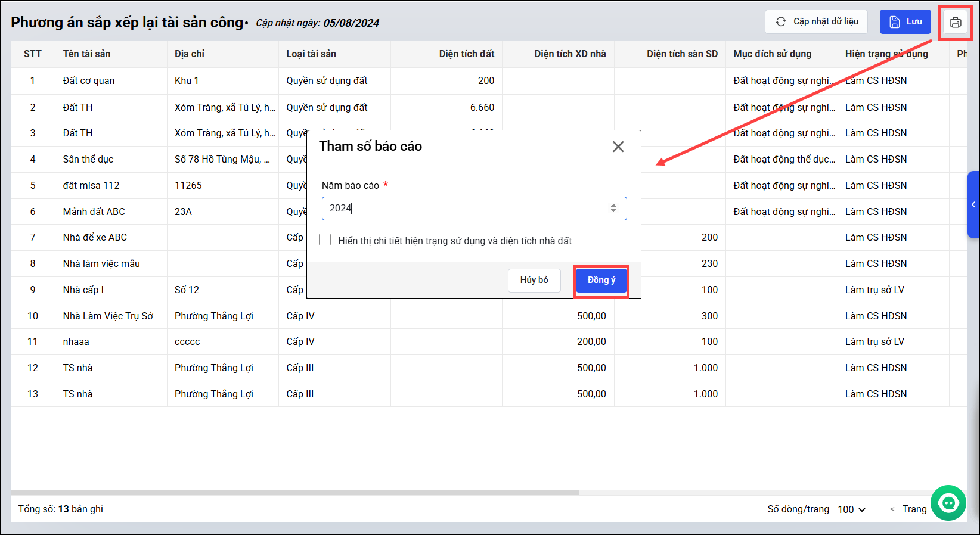Image resolution: width=980 pixels, height=535 pixels.
Task: Click the Tên tài sản column header
Action: click(x=87, y=54)
